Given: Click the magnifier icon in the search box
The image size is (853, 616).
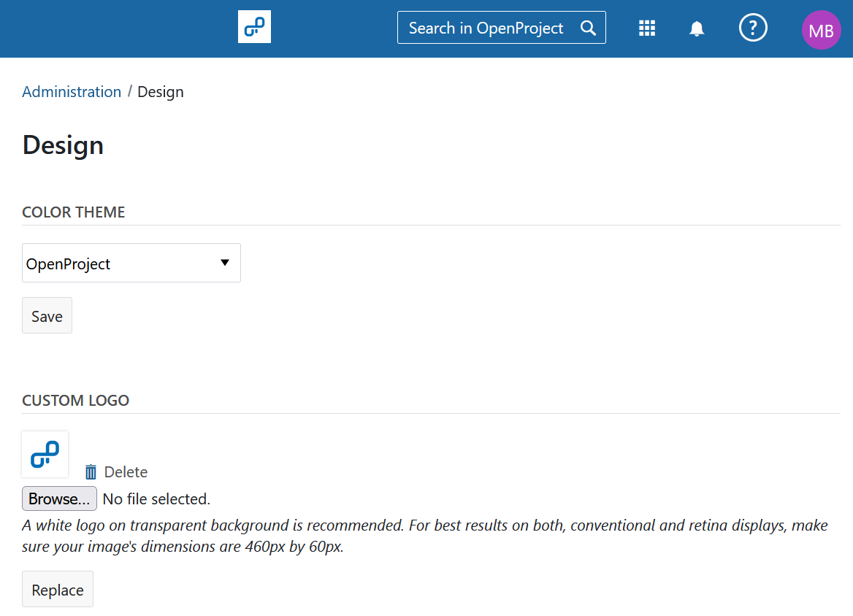Looking at the screenshot, I should (x=588, y=28).
